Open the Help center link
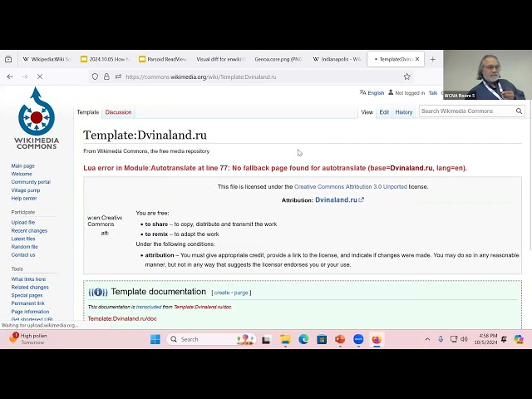532x399 pixels. point(24,198)
